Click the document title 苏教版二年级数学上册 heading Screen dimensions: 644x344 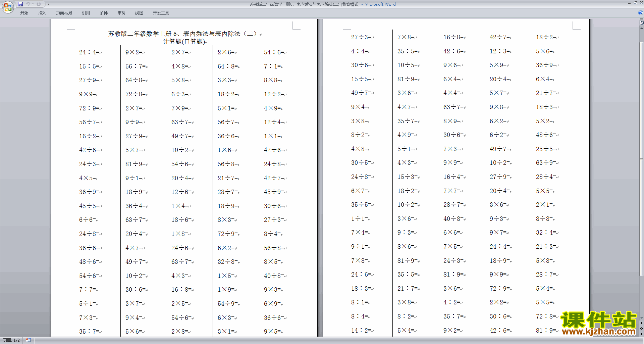click(182, 34)
